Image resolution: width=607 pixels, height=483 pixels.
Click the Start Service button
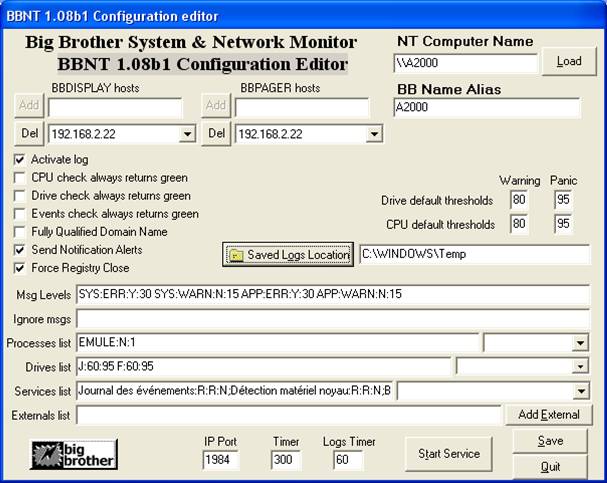click(x=449, y=453)
